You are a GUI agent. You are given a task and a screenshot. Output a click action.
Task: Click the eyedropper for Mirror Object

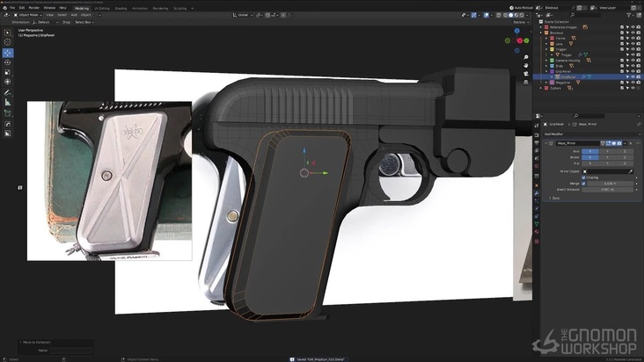631,171
